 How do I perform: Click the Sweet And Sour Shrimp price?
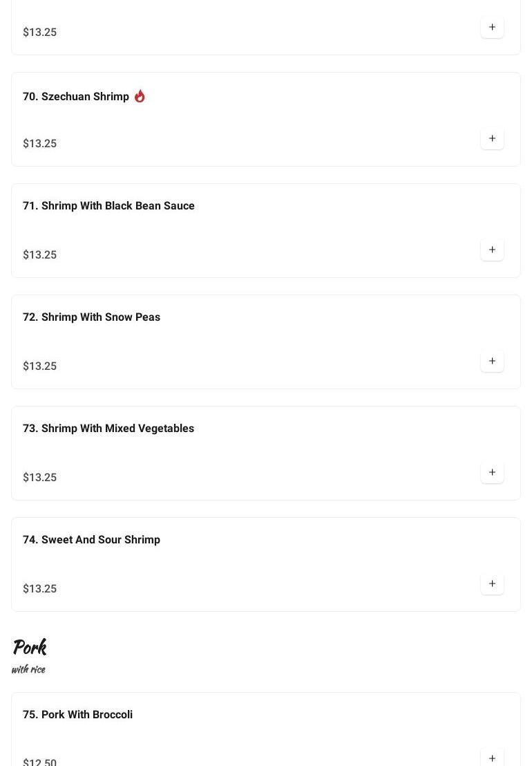40,589
